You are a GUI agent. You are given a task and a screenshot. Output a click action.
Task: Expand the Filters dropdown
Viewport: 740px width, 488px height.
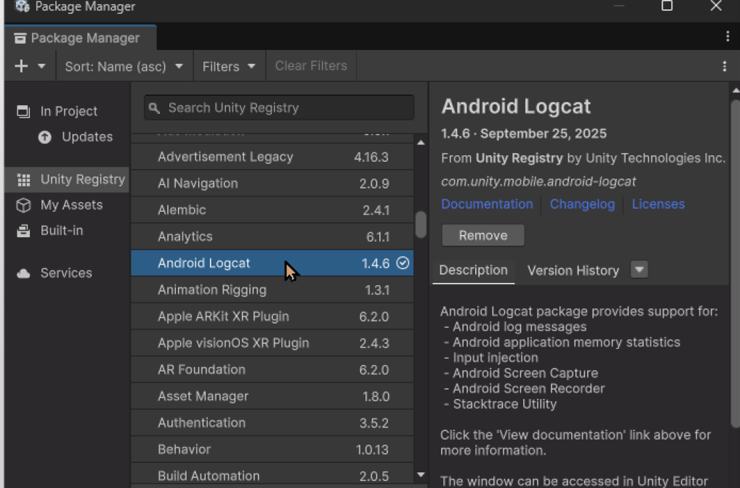tap(229, 66)
